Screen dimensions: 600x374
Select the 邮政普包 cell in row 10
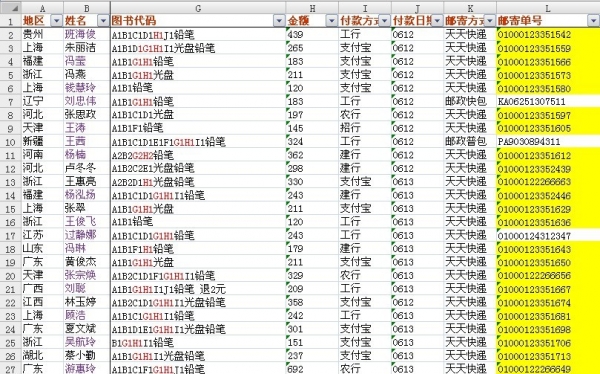[x=470, y=142]
